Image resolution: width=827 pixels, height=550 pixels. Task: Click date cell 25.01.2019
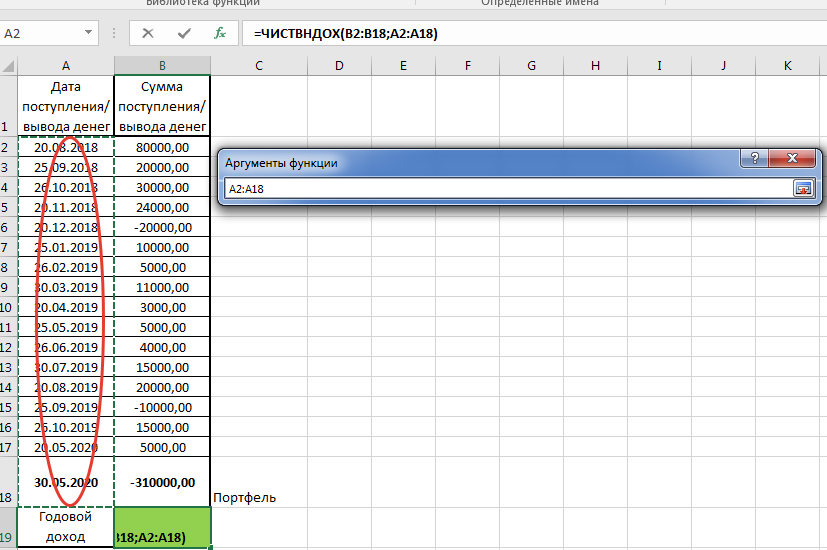[x=66, y=247]
